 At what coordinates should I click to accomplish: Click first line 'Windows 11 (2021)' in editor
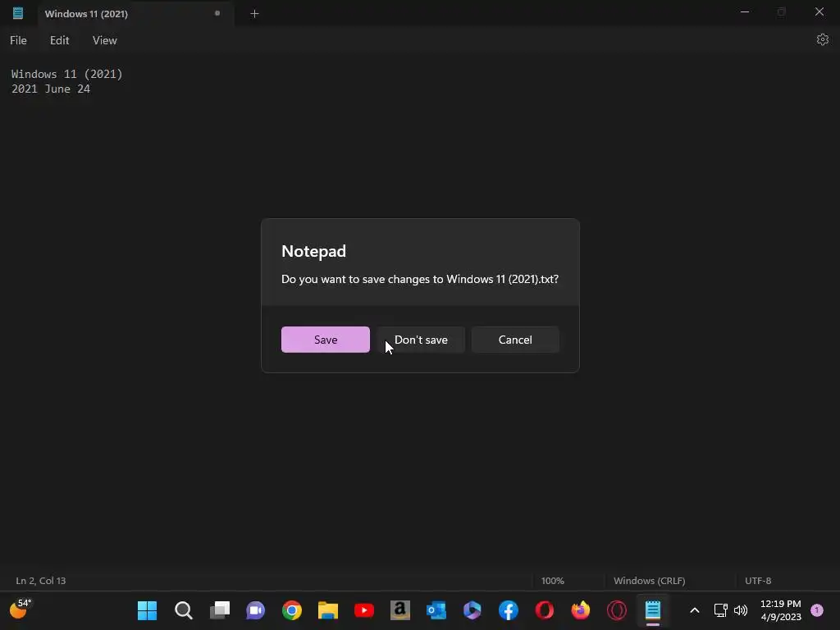click(67, 74)
